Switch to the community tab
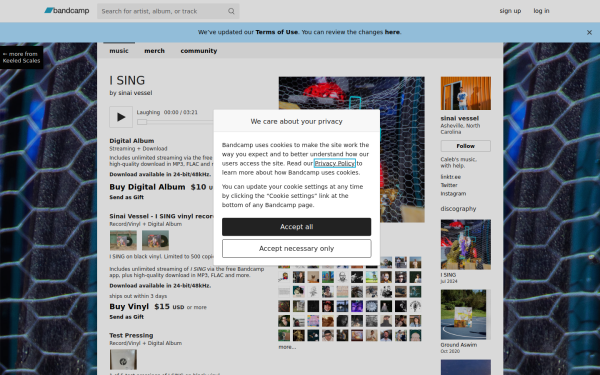The image size is (600, 375). (199, 51)
